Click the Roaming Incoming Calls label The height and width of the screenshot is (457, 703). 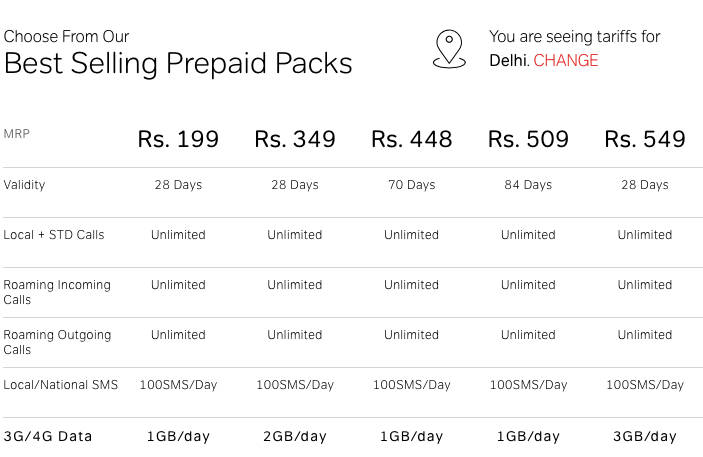(56, 292)
